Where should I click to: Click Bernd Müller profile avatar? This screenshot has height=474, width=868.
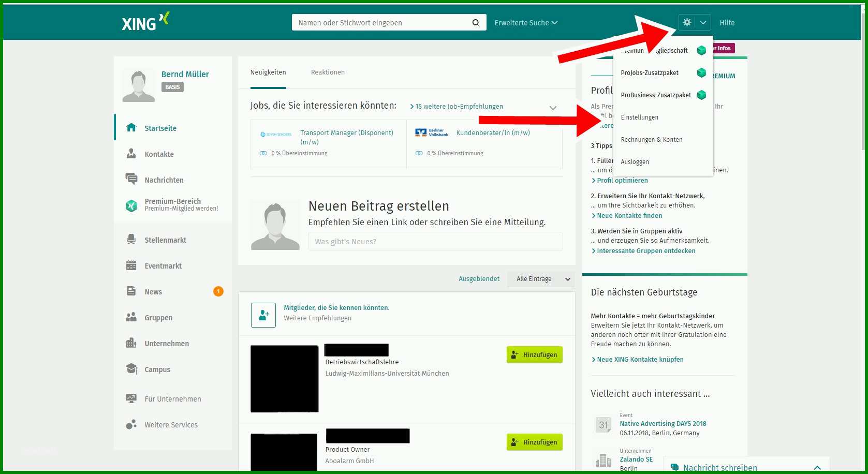(x=138, y=85)
